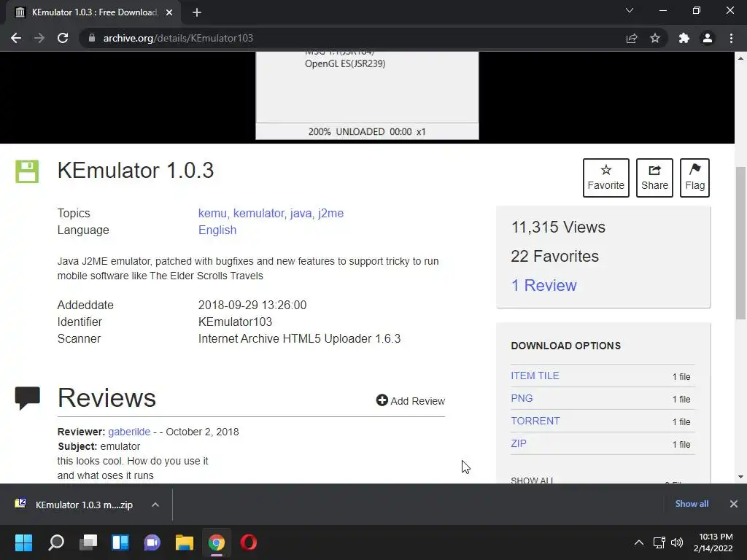Open the java topic link
Image resolution: width=747 pixels, height=560 pixels.
(x=301, y=214)
